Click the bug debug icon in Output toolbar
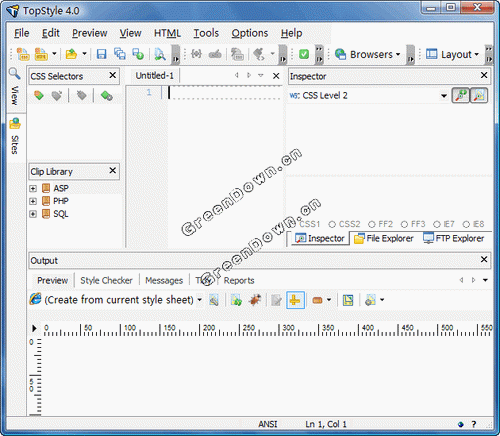Viewport: 500px width, 436px height. (x=255, y=300)
